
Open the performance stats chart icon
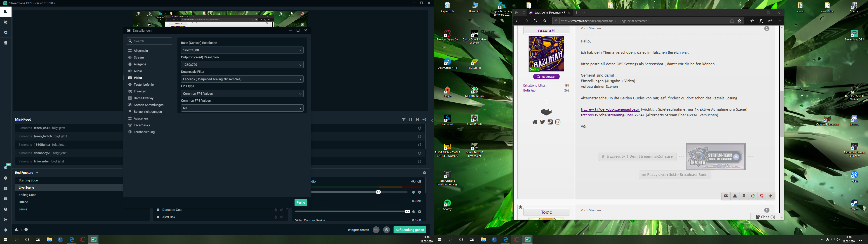pos(17,230)
